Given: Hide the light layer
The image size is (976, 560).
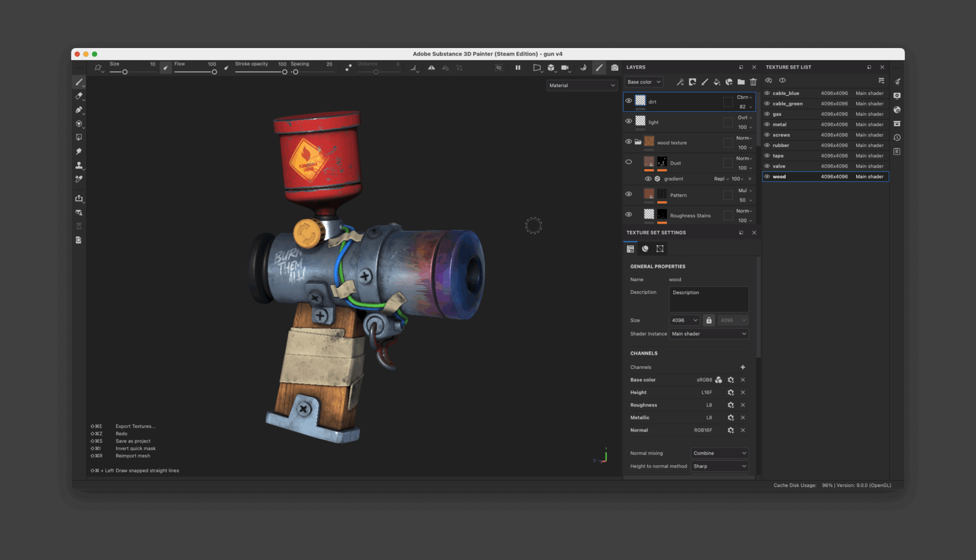Looking at the screenshot, I should pos(628,121).
